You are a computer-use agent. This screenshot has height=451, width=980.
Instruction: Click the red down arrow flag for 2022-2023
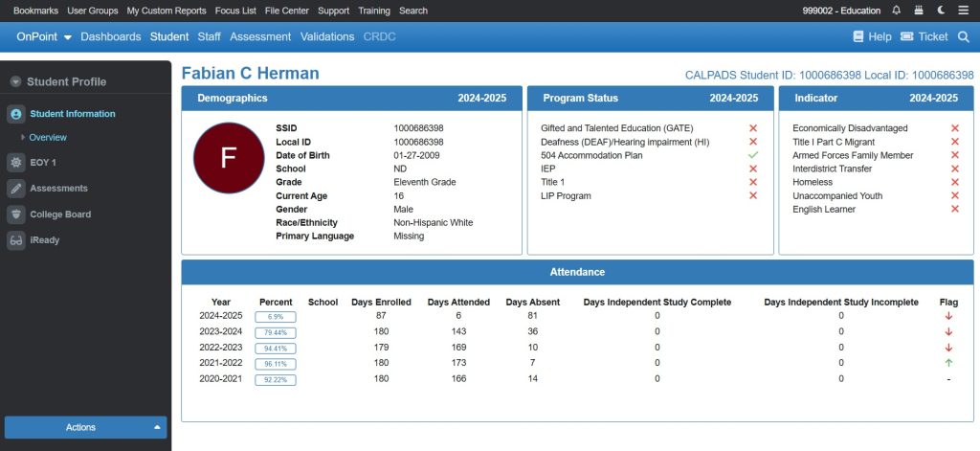[x=948, y=348]
